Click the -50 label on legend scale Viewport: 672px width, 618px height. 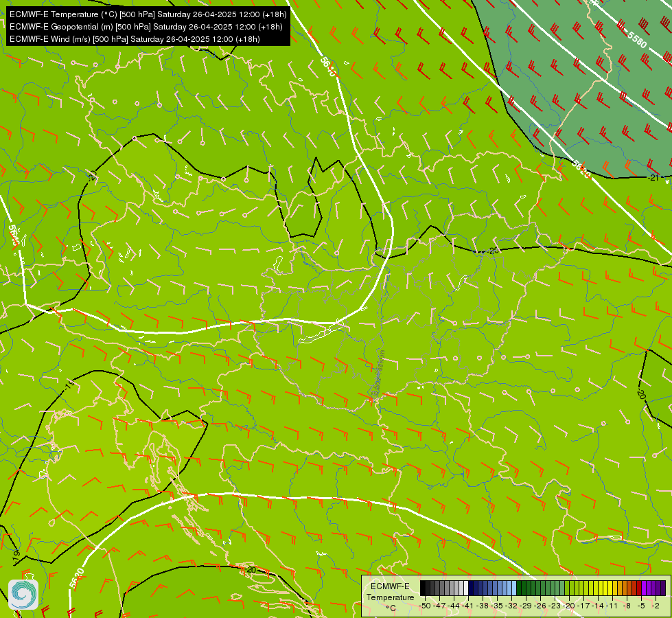coord(425,606)
